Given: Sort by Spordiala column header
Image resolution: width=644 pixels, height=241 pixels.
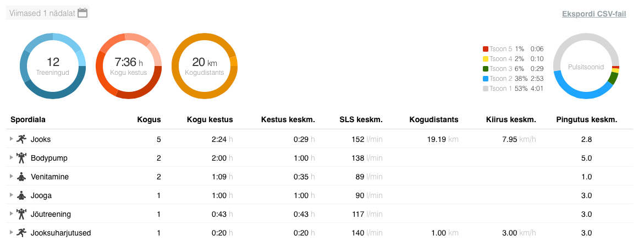Looking at the screenshot, I should click(28, 119).
